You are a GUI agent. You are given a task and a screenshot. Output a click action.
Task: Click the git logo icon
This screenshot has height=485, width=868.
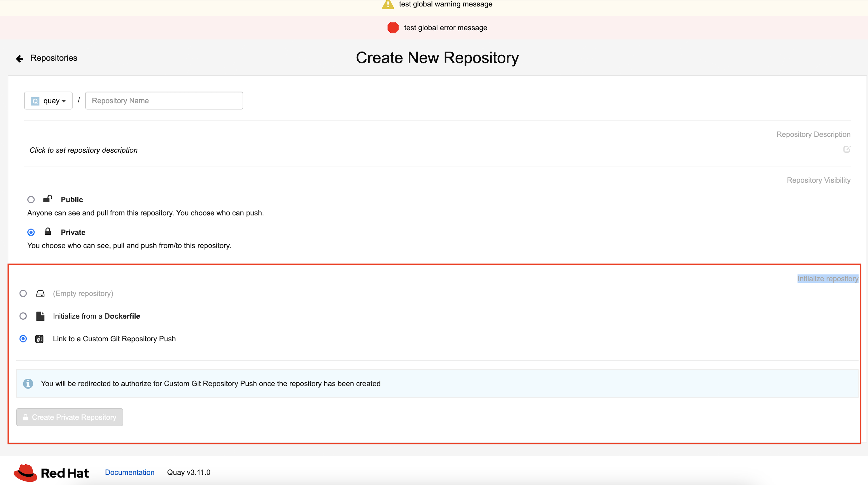pos(39,339)
